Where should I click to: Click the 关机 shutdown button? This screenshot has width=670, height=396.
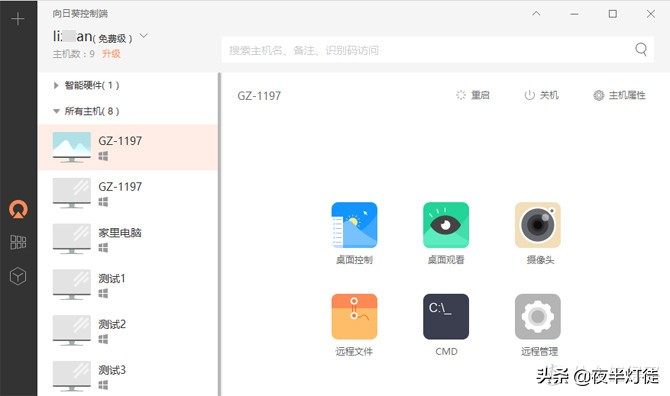[x=541, y=95]
